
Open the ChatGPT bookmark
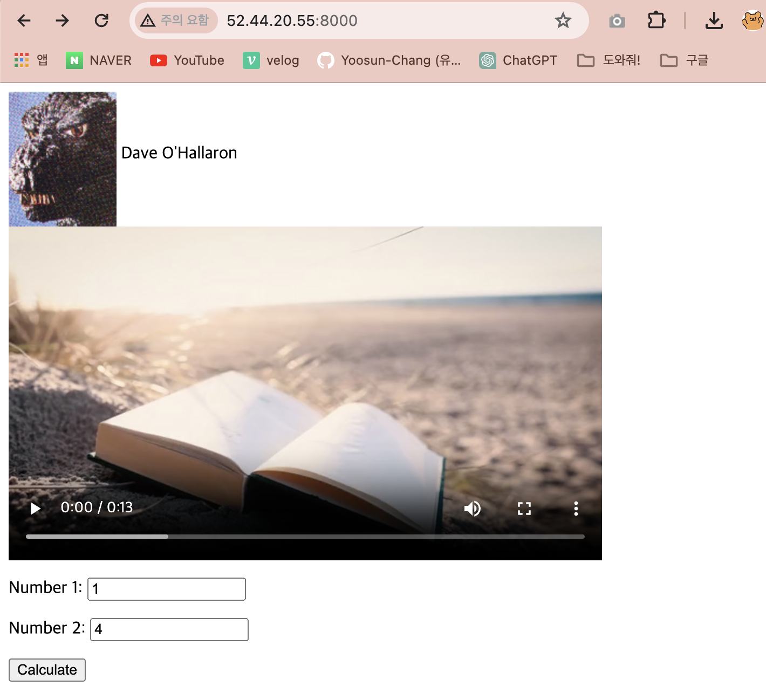(518, 60)
